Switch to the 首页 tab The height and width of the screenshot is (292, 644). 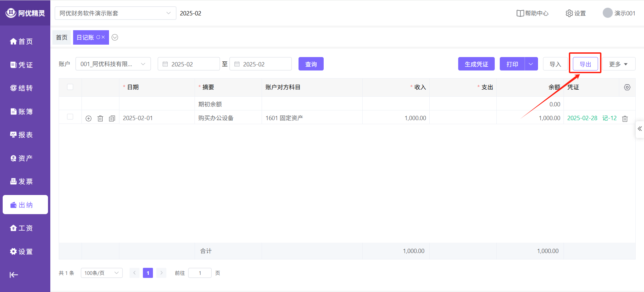62,37
